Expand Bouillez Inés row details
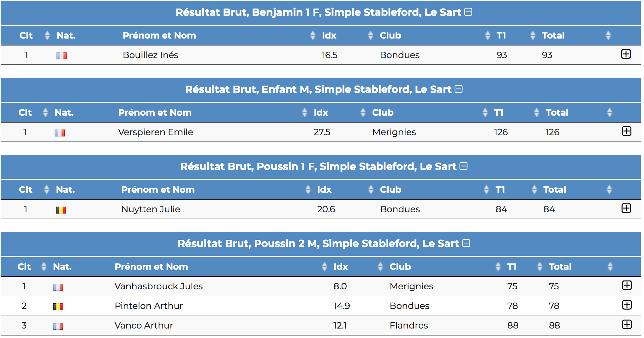The width and height of the screenshot is (644, 338). coord(626,54)
